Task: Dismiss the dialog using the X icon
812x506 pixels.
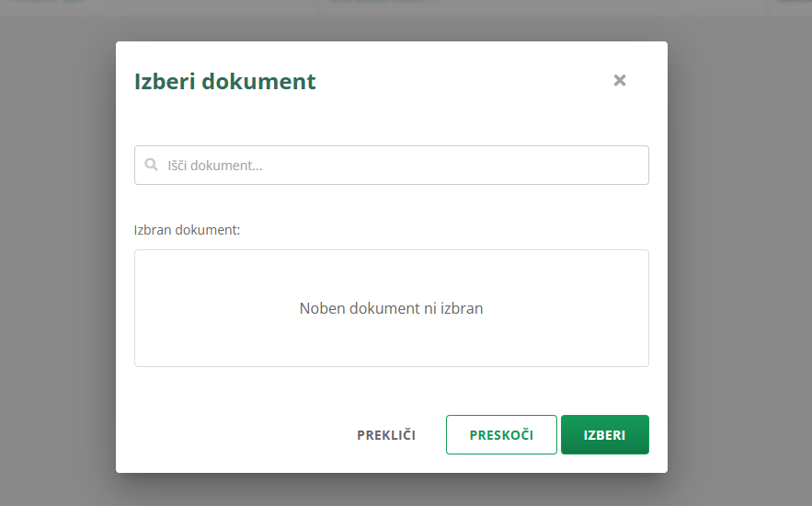Action: click(x=620, y=80)
